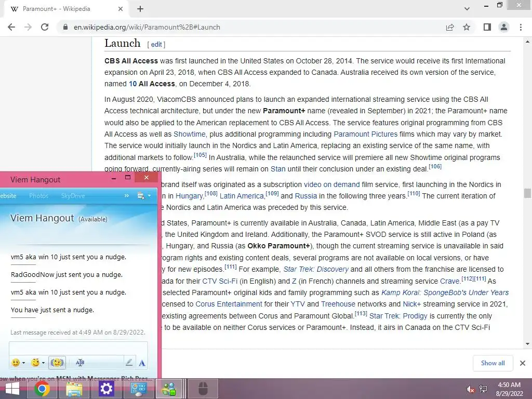This screenshot has height=399, width=532.
Task: Open File Explorer from the taskbar
Action: (x=74, y=389)
